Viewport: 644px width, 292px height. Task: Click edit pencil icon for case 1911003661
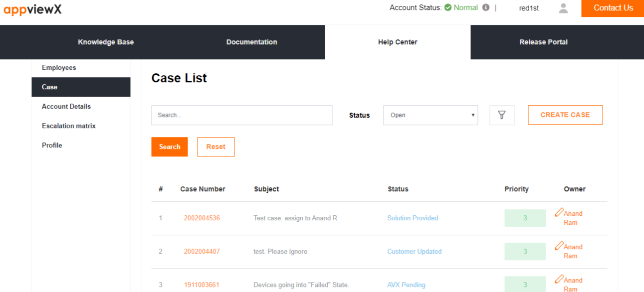[x=559, y=280]
